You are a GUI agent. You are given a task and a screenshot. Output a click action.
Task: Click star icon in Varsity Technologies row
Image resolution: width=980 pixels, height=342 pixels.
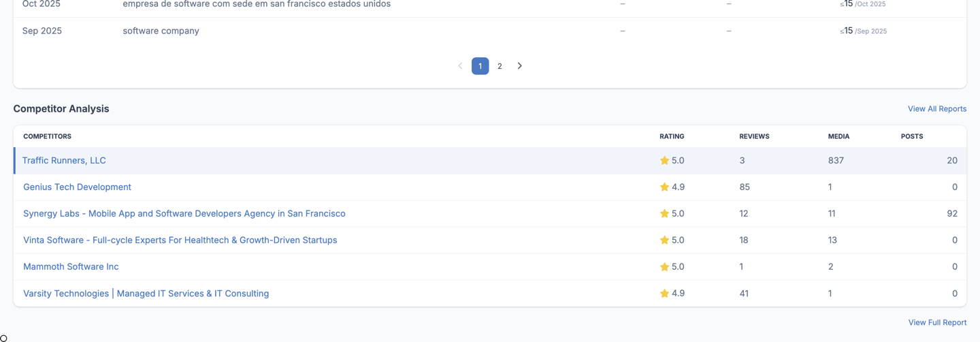point(664,294)
